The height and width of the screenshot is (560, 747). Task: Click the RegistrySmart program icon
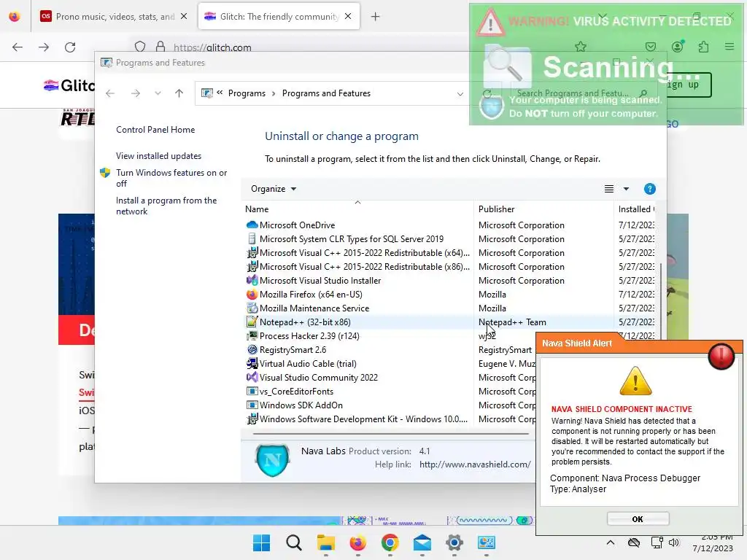point(252,349)
